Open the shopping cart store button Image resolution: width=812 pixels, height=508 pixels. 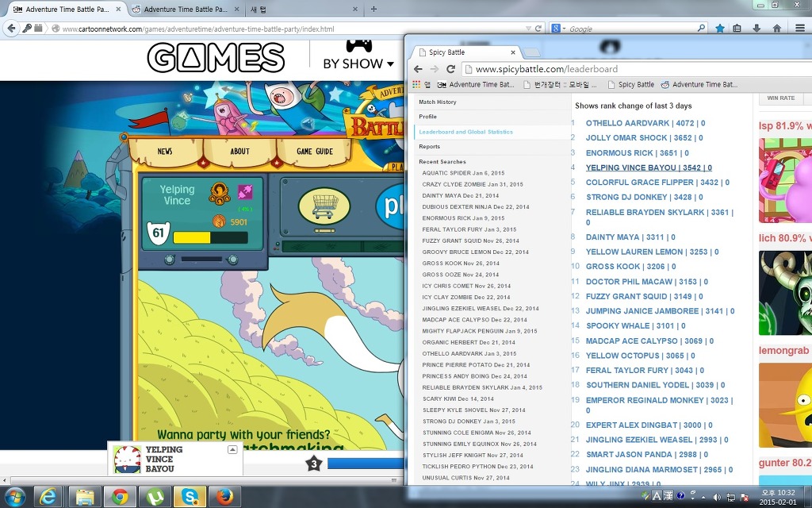click(x=324, y=206)
